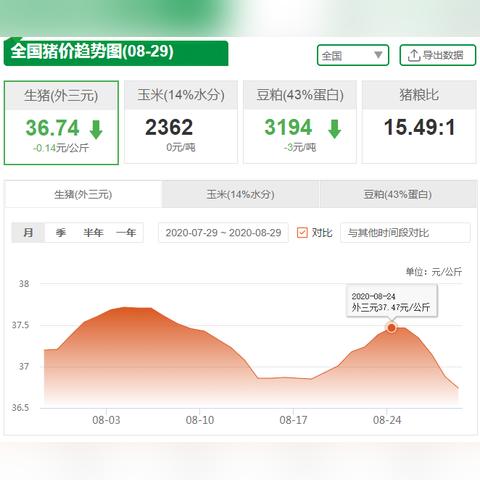Click the 与其他时间段对比 input field
480x480 pixels.
pyautogui.click(x=405, y=232)
